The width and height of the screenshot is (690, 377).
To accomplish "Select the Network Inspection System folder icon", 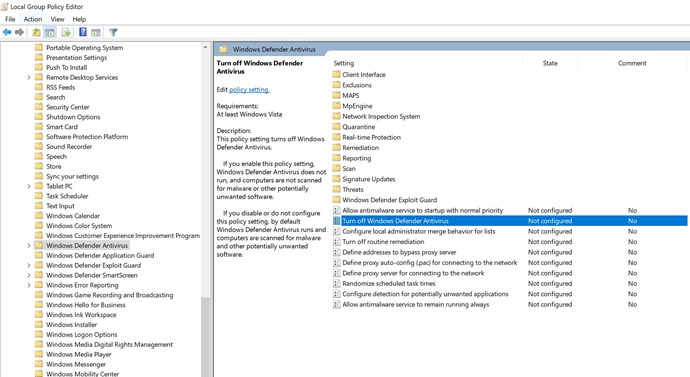I will point(337,116).
